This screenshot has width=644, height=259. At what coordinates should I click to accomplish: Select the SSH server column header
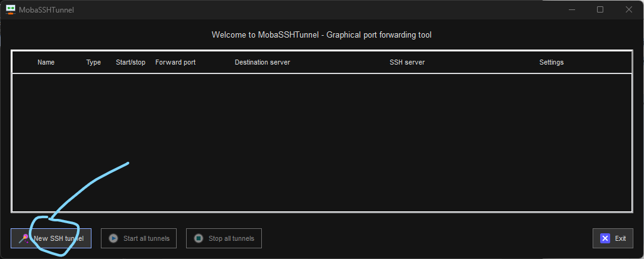tap(407, 63)
